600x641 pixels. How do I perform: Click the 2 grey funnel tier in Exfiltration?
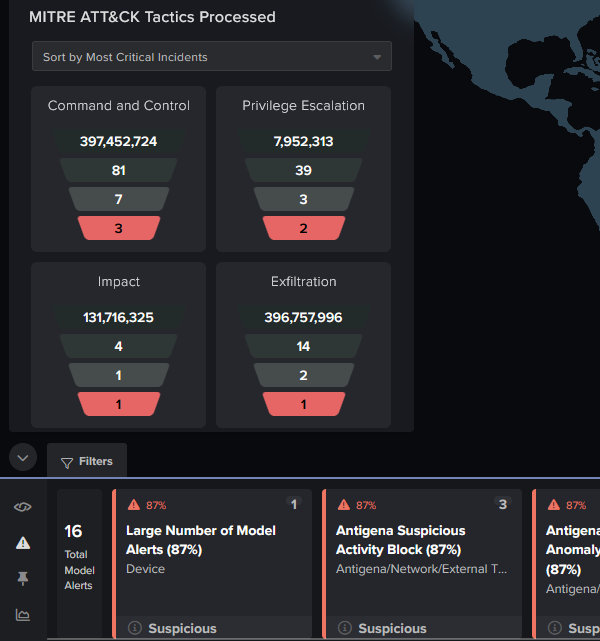click(x=303, y=375)
